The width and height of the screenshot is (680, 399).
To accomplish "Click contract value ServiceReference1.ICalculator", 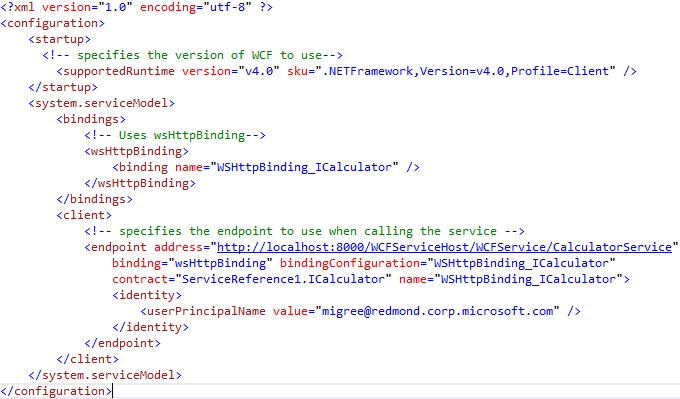I will tap(283, 279).
